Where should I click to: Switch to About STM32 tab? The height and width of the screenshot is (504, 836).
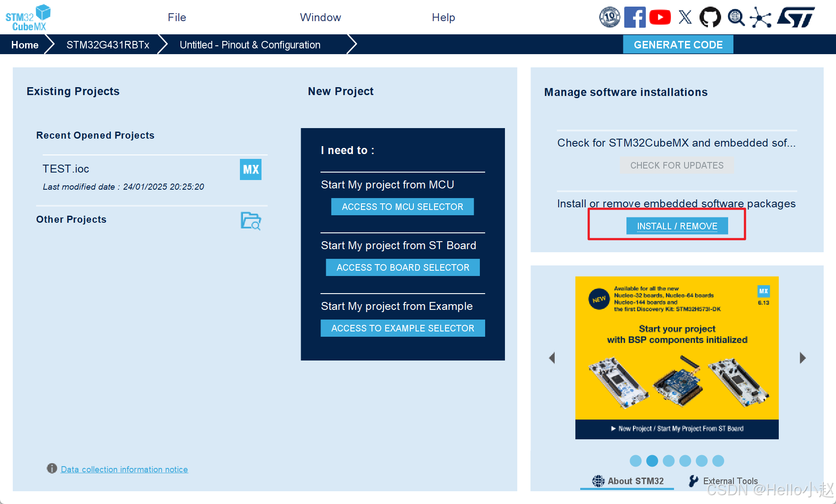pos(627,481)
